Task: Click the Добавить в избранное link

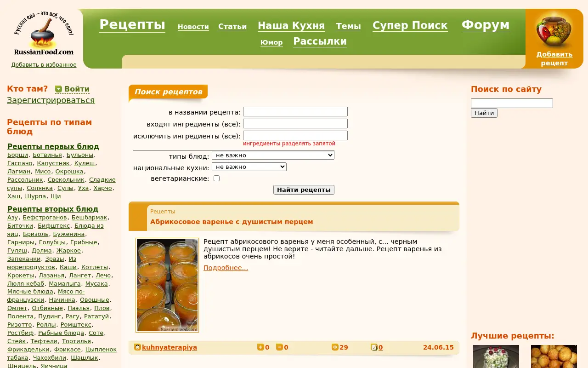Action: [44, 65]
